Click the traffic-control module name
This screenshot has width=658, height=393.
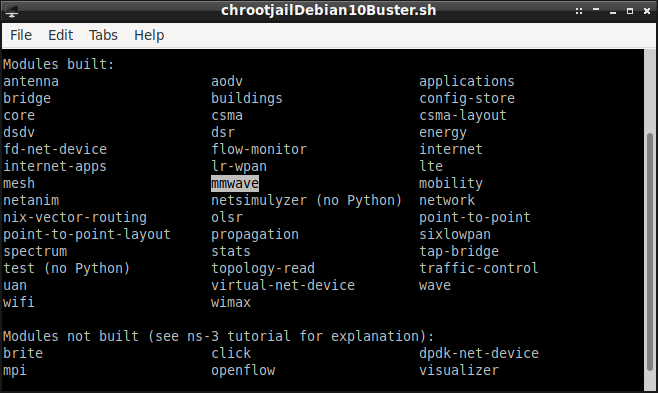(x=479, y=268)
